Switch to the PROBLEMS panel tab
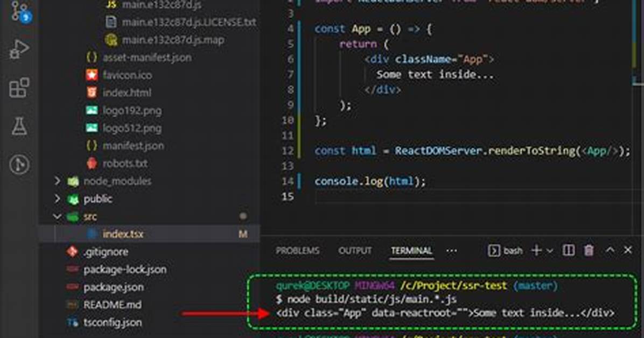The width and height of the screenshot is (644, 338). pyautogui.click(x=297, y=250)
